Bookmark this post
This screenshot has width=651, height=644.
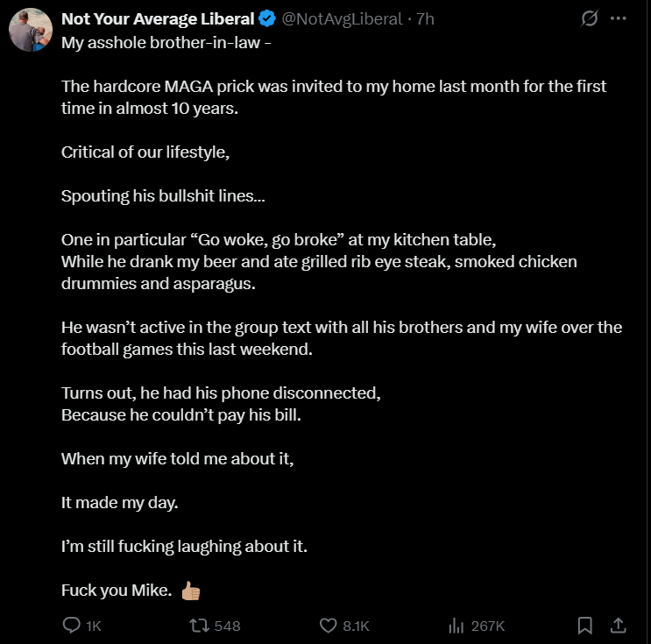(x=585, y=626)
